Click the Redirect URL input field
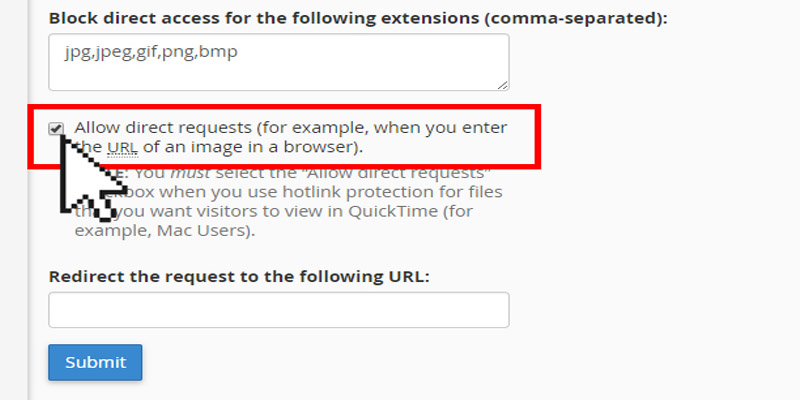 click(278, 310)
